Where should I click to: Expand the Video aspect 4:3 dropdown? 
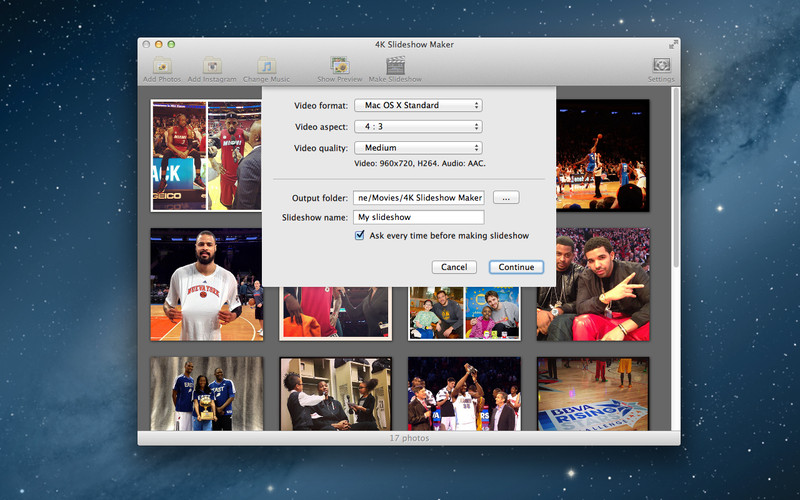(418, 126)
